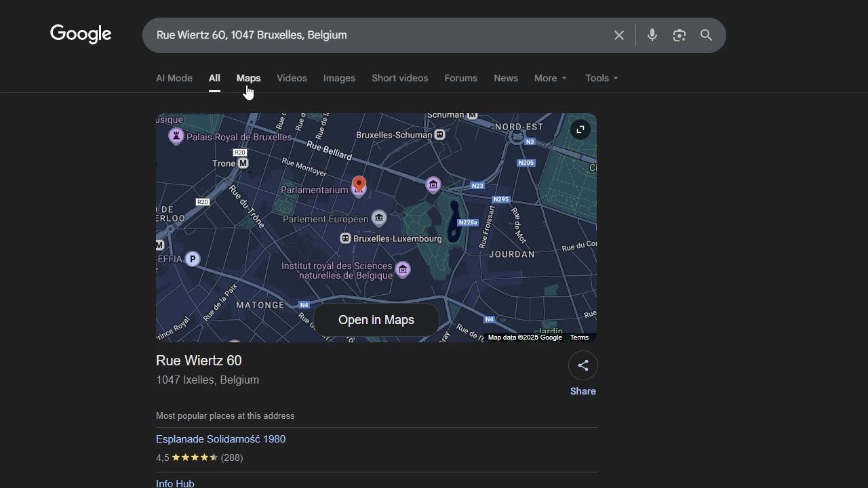
Task: Expand the More dropdown
Action: click(x=550, y=78)
